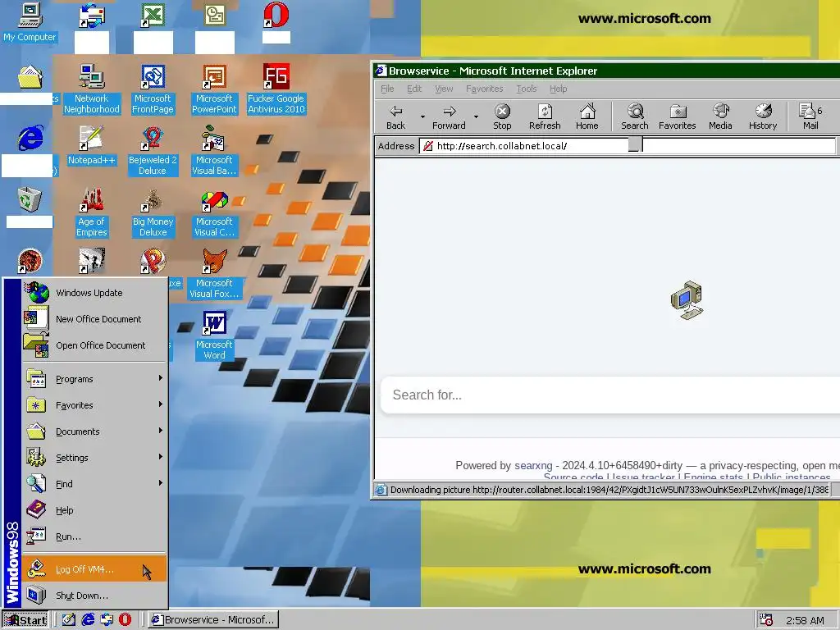Select the Microsoft Visual FoxPro shortcut

pos(214,274)
